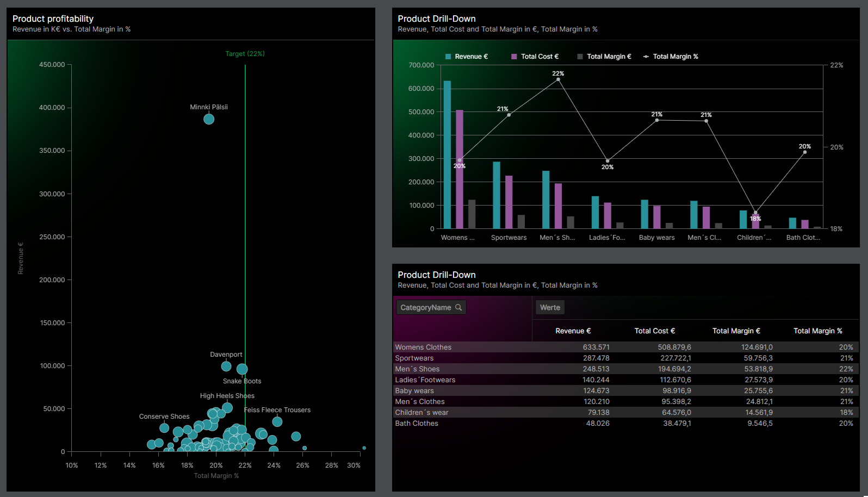Toggle Total Margin € legend series
The width and height of the screenshot is (868, 497).
click(x=604, y=57)
